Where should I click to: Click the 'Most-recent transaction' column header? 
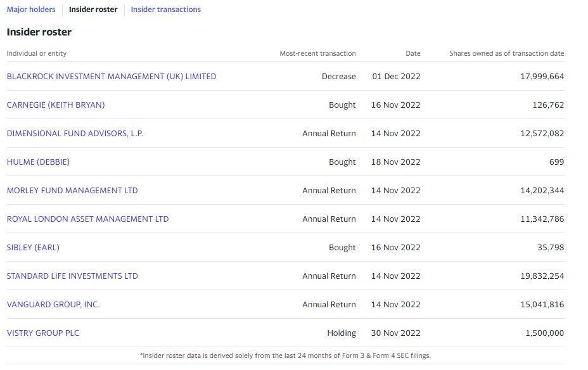point(317,53)
